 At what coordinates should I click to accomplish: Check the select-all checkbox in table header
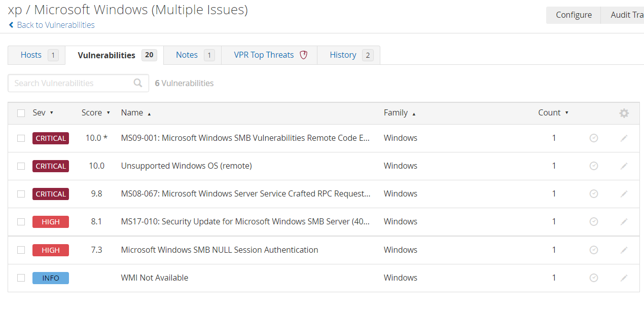21,113
